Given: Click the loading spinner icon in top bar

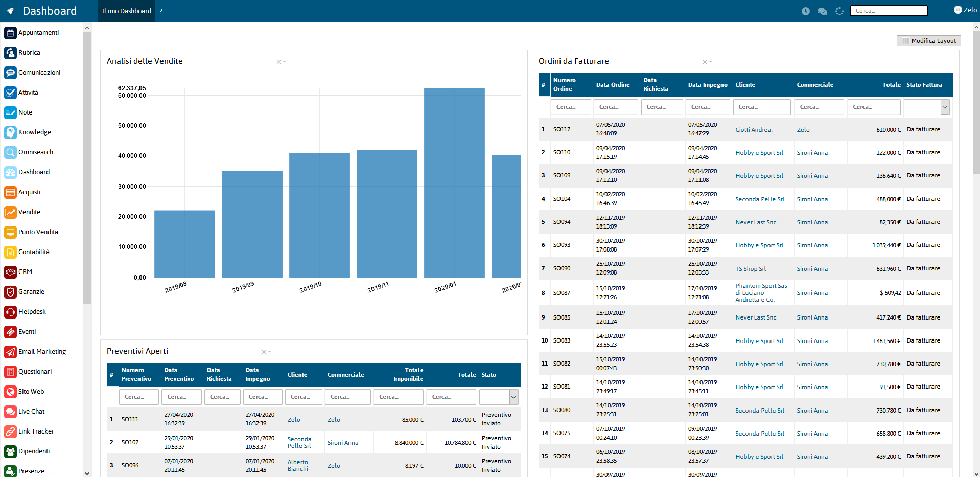Looking at the screenshot, I should point(839,11).
